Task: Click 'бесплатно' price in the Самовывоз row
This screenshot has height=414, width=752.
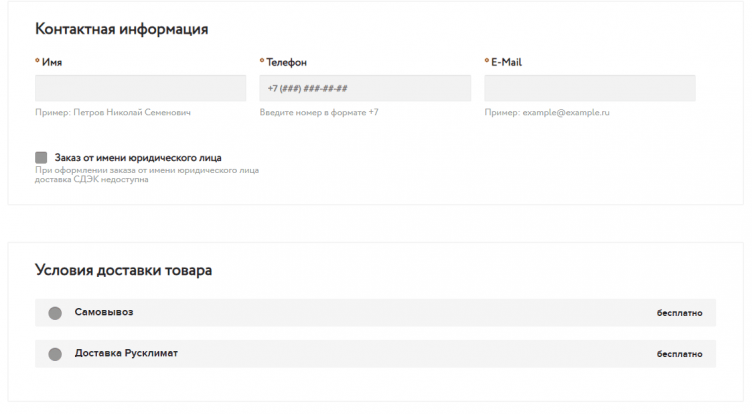Action: click(680, 313)
